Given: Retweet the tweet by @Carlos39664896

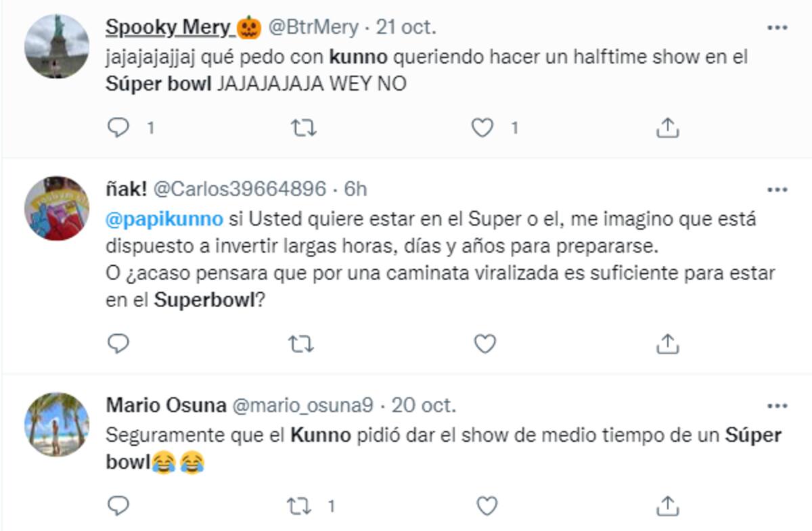Looking at the screenshot, I should point(302,344).
